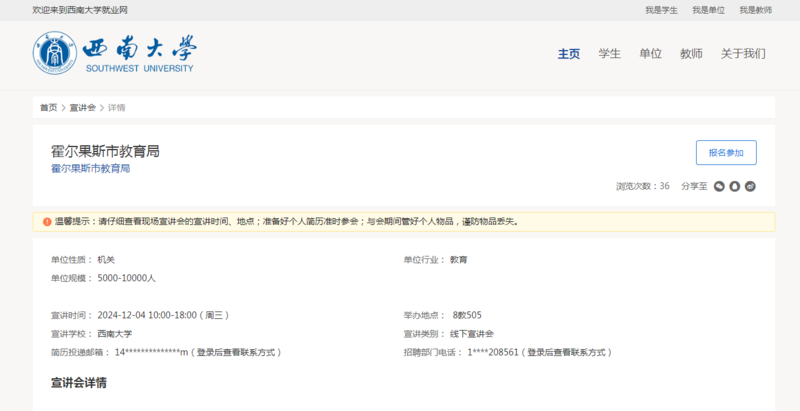This screenshot has height=411, width=800.
Task: Share to Weibo icon
Action: [750, 187]
